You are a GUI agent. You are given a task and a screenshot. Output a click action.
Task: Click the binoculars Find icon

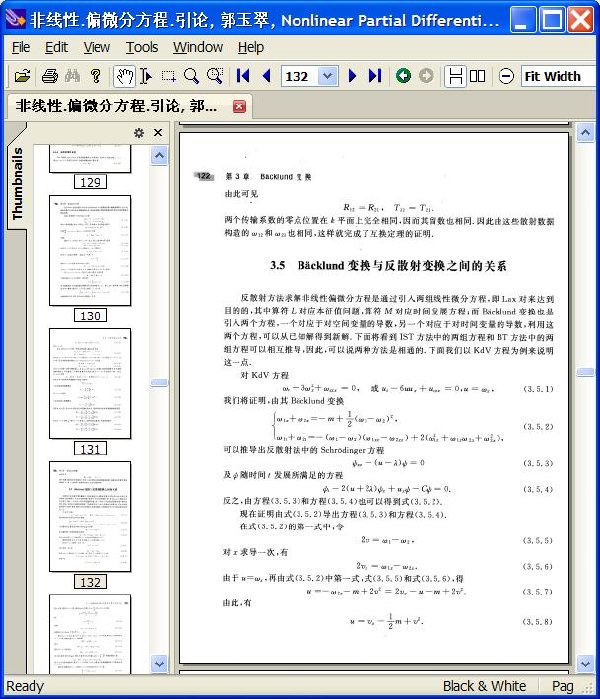click(x=72, y=76)
